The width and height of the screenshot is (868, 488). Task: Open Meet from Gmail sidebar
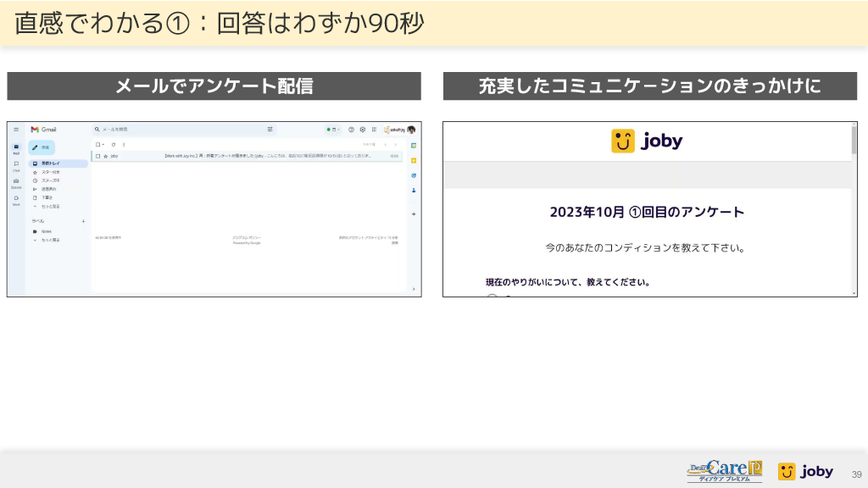16,199
